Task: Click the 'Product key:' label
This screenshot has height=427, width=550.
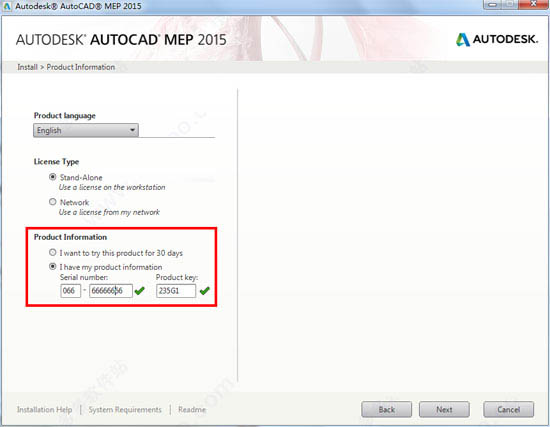Action: coord(177,277)
